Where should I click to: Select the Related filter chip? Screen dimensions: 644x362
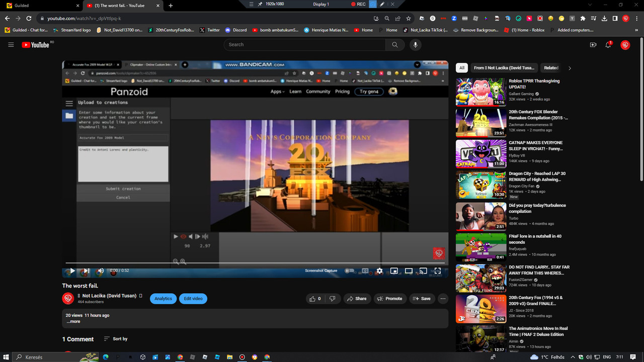click(x=551, y=68)
